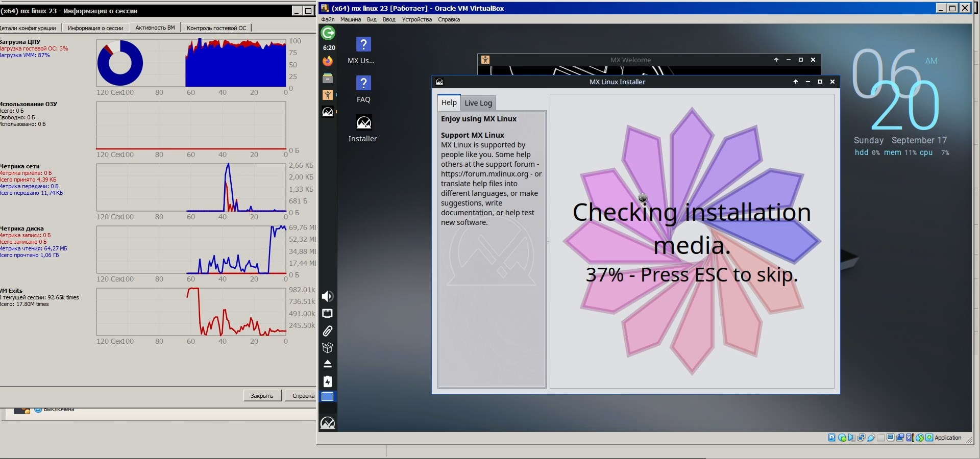The image size is (980, 459).
Task: Click the MX Linux Installer title bar icon
Action: coord(439,82)
